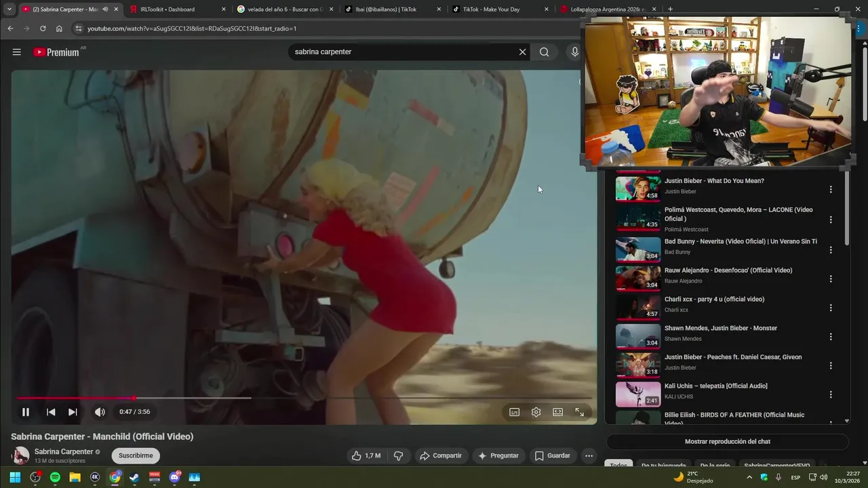View site information icon in address bar
The height and width of the screenshot is (488, 868).
click(x=78, y=28)
